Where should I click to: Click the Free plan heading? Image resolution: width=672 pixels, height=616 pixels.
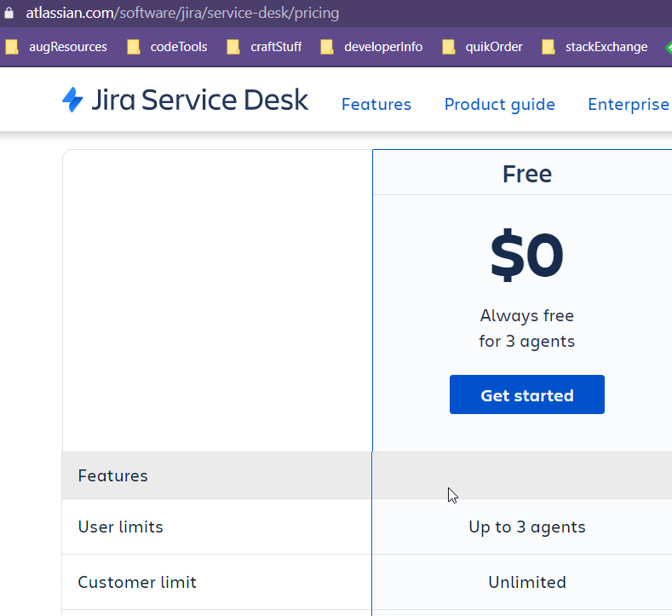[x=527, y=174]
